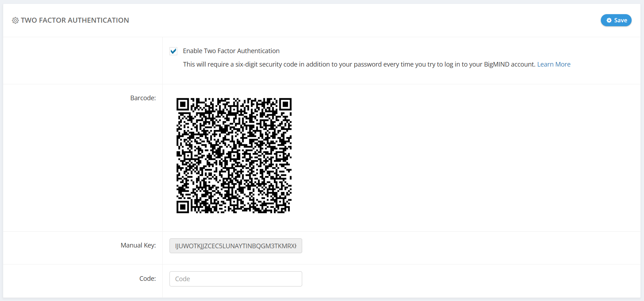The image size is (644, 301).
Task: Select the Manual Key text field
Action: pos(236,246)
